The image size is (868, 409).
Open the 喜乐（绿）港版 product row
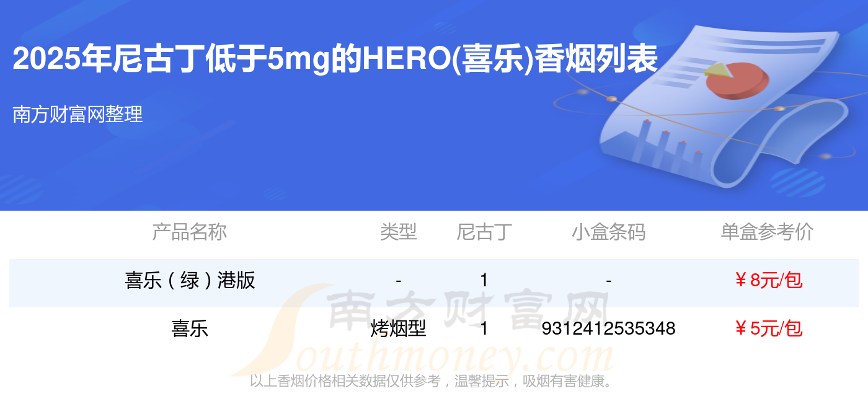pos(434,281)
